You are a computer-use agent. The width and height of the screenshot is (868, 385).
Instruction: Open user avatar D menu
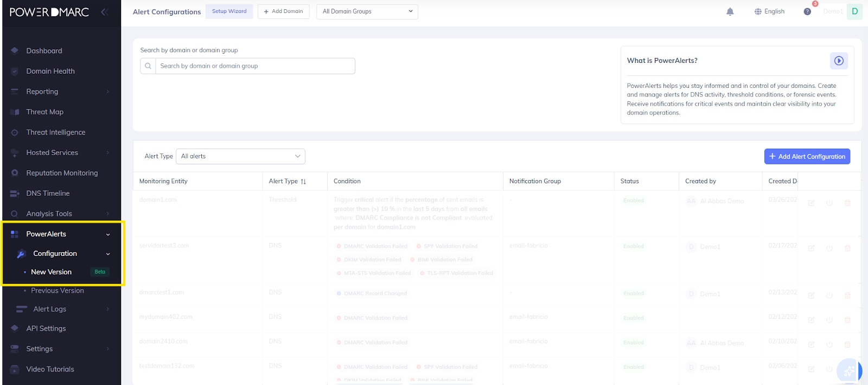[x=855, y=11]
